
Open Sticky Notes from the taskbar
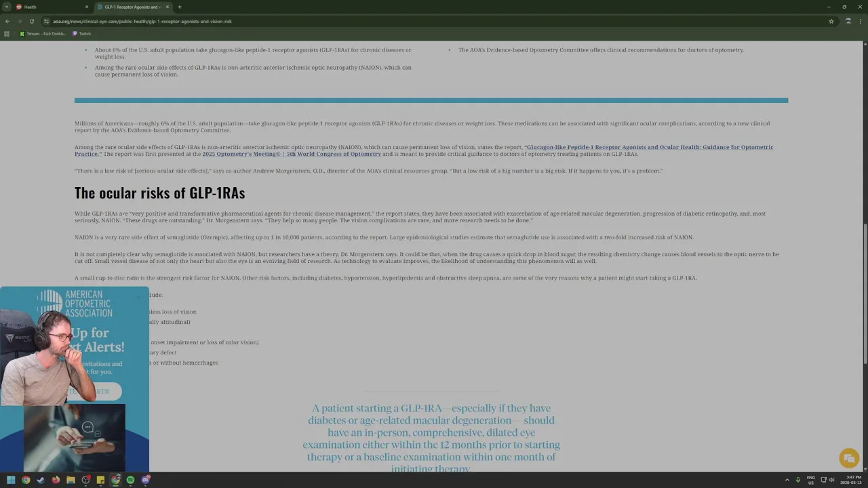click(101, 480)
